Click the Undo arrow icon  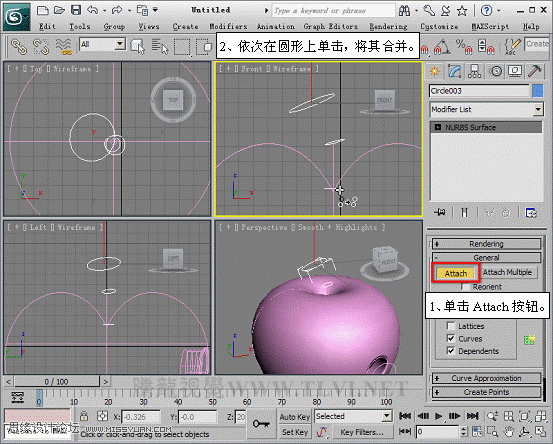[92, 10]
